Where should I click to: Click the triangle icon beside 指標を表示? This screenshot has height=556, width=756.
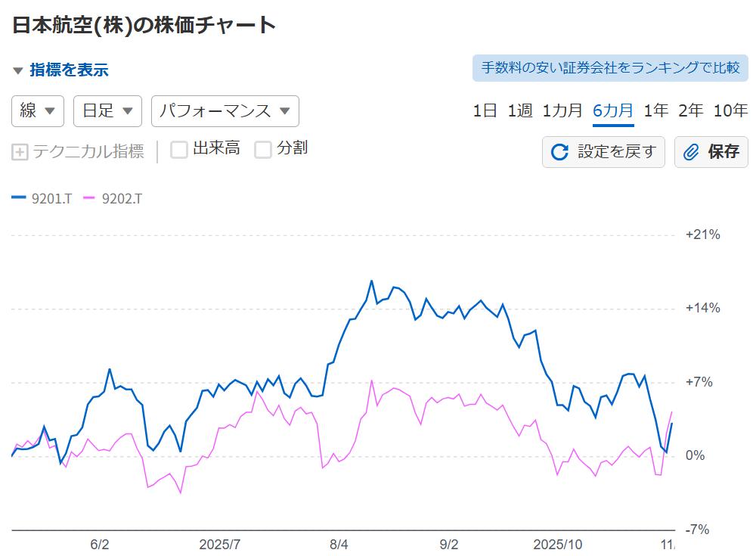(x=18, y=71)
